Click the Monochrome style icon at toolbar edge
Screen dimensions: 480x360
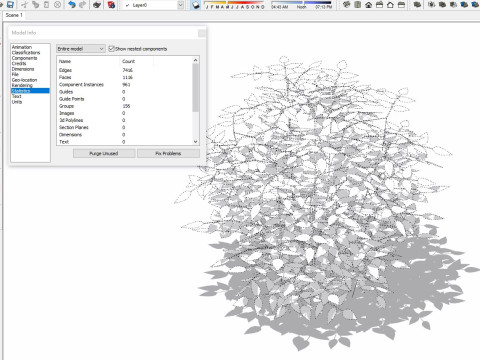click(x=475, y=5)
